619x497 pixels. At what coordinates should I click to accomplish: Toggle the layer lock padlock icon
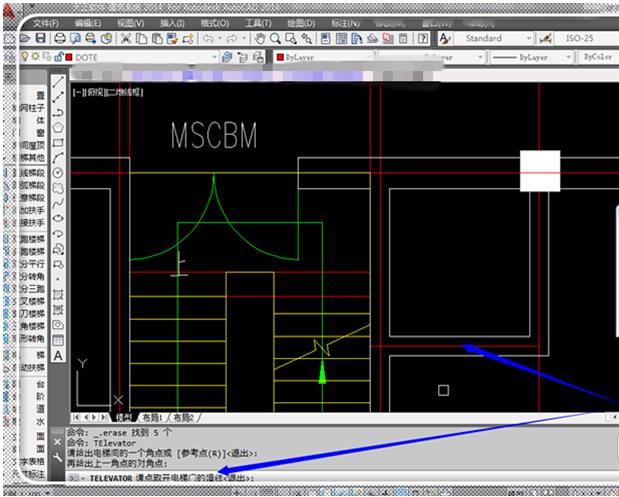tap(58, 57)
